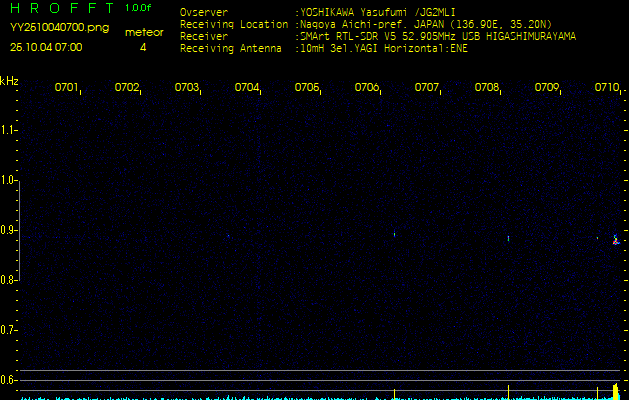The width and height of the screenshot is (629, 400).
Task: Click the 0703 time marker
Action: 187,87
